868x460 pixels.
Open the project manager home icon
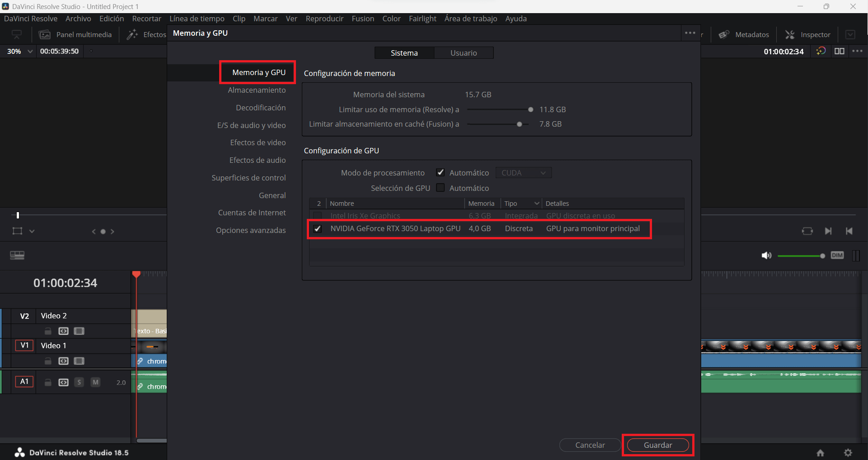click(820, 452)
